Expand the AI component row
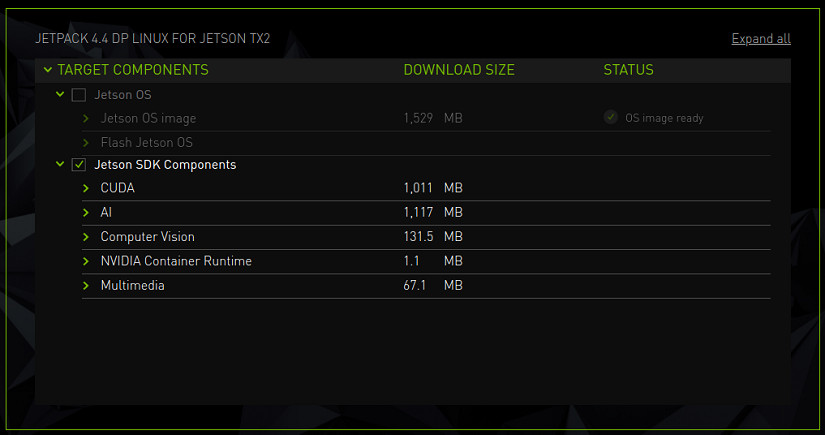The height and width of the screenshot is (435, 825). 86,212
